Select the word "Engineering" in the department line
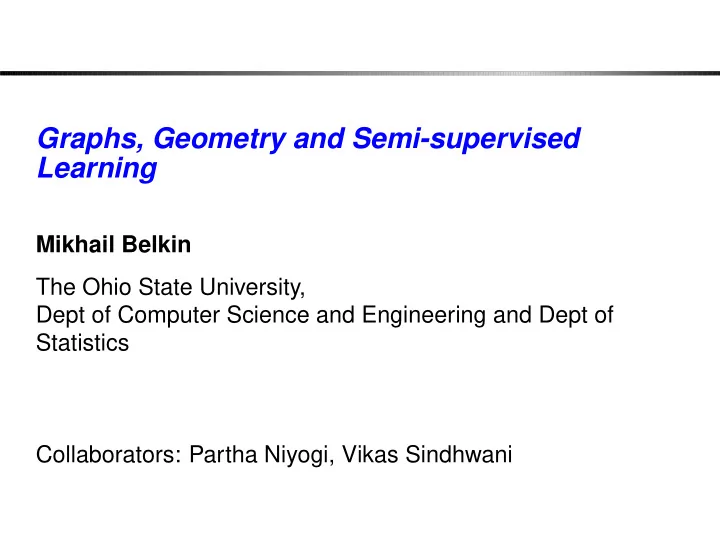The width and height of the screenshot is (720, 560). tap(424, 316)
